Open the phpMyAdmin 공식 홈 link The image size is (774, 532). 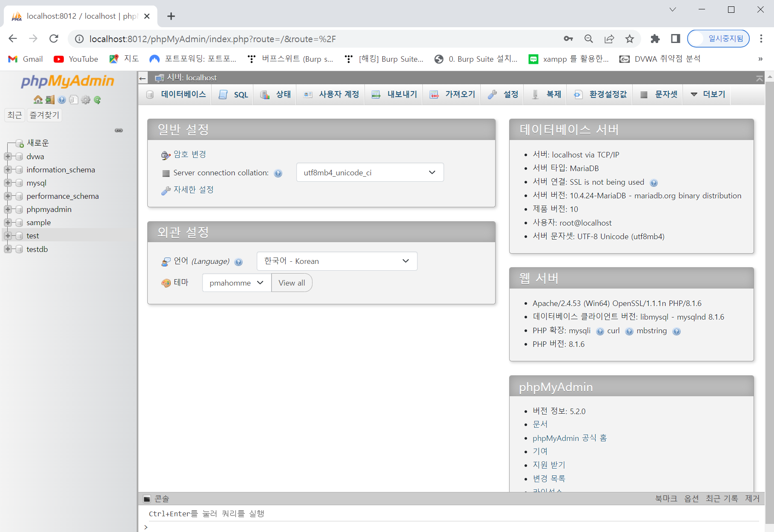coord(570,438)
